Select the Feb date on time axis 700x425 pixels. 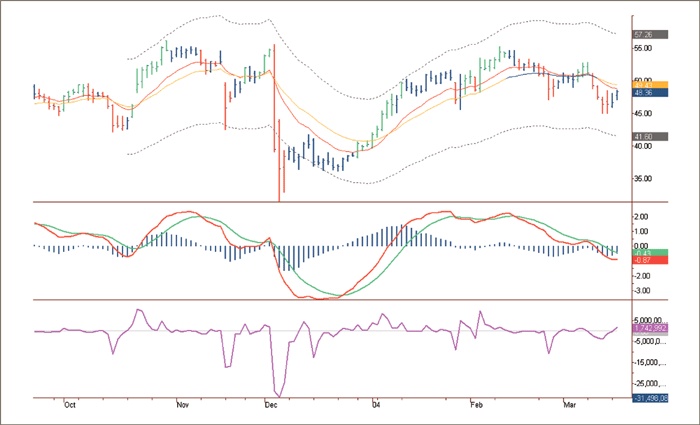tap(476, 405)
